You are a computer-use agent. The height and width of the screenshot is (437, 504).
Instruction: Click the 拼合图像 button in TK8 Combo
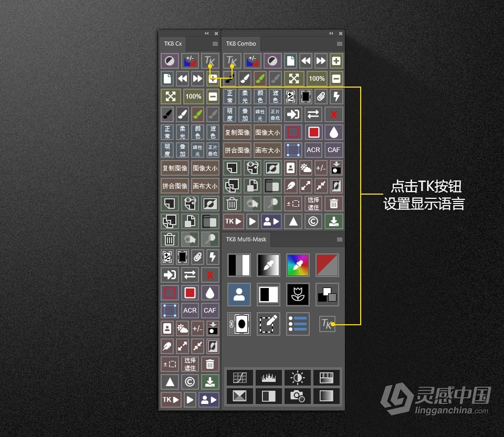[x=237, y=150]
